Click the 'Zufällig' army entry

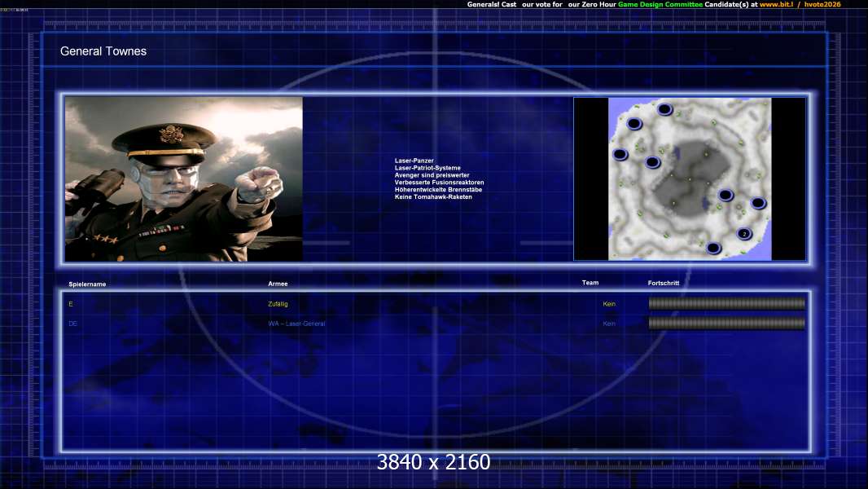[278, 304]
